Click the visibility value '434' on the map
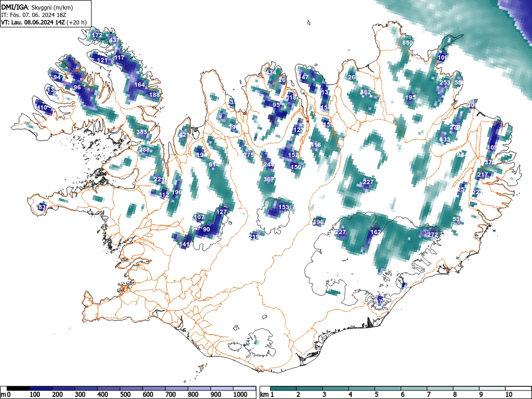Screen dimensions: 532x399 271,72
